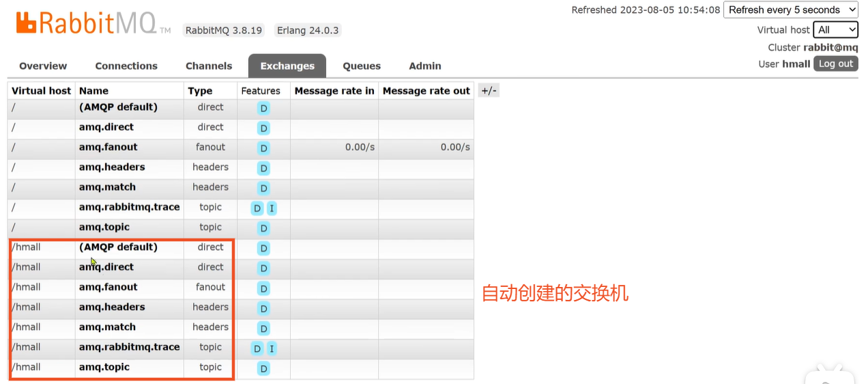Open the /hmall amq.direct exchange

[x=106, y=266]
